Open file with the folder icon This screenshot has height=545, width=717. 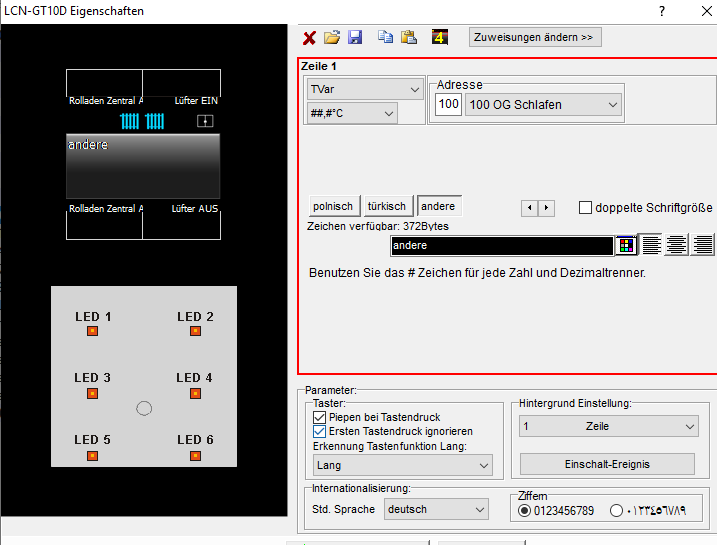tap(332, 38)
